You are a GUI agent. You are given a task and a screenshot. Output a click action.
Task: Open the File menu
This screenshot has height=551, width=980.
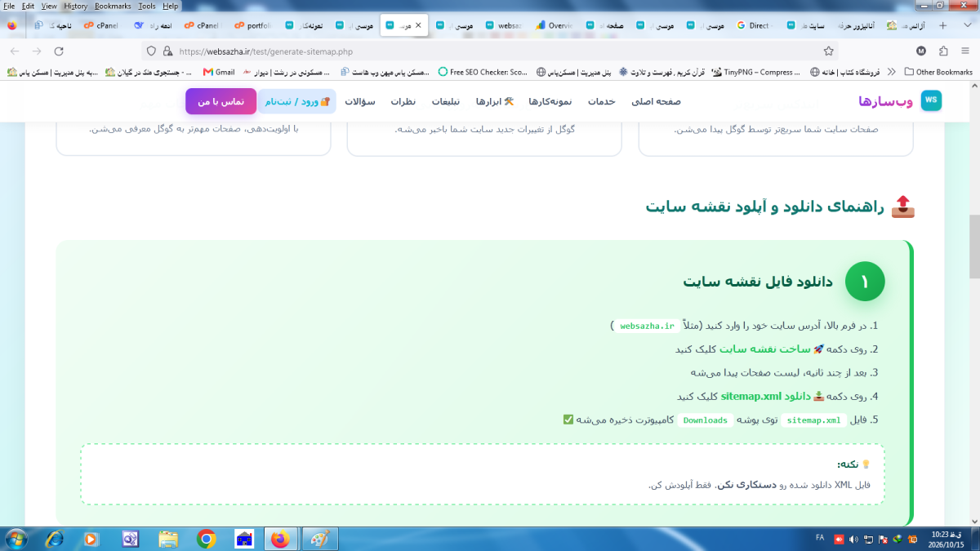(10, 6)
